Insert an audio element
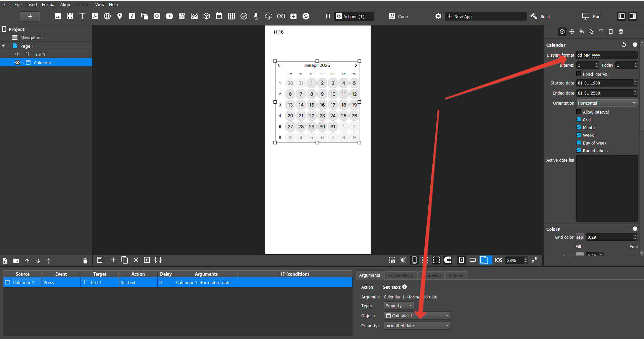 tap(132, 16)
